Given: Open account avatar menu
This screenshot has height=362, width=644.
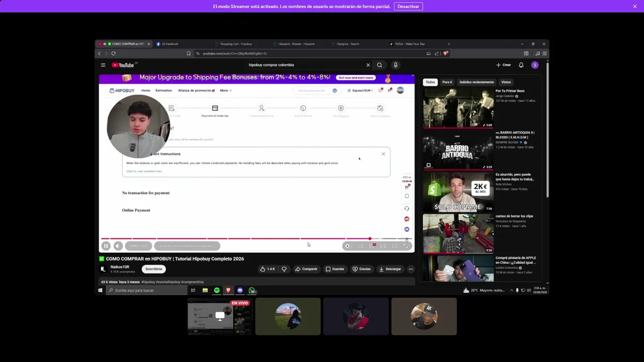Looking at the screenshot, I should pos(535,65).
